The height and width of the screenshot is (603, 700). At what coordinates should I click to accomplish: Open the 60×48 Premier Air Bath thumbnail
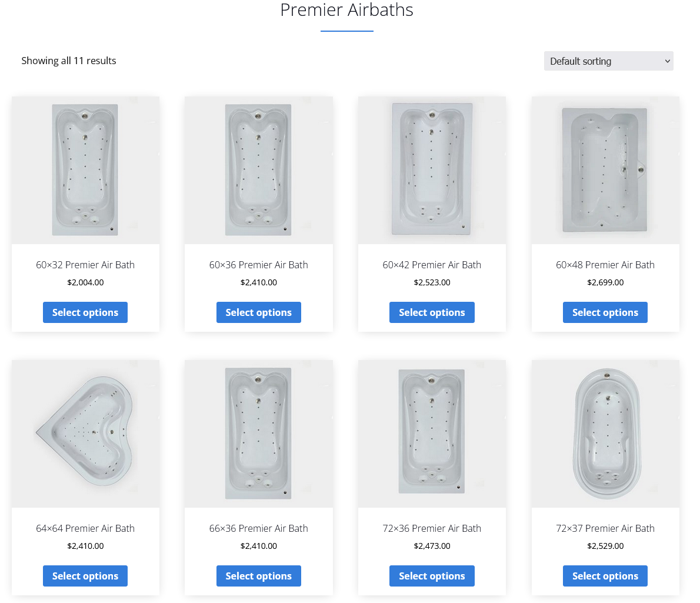[x=605, y=170]
